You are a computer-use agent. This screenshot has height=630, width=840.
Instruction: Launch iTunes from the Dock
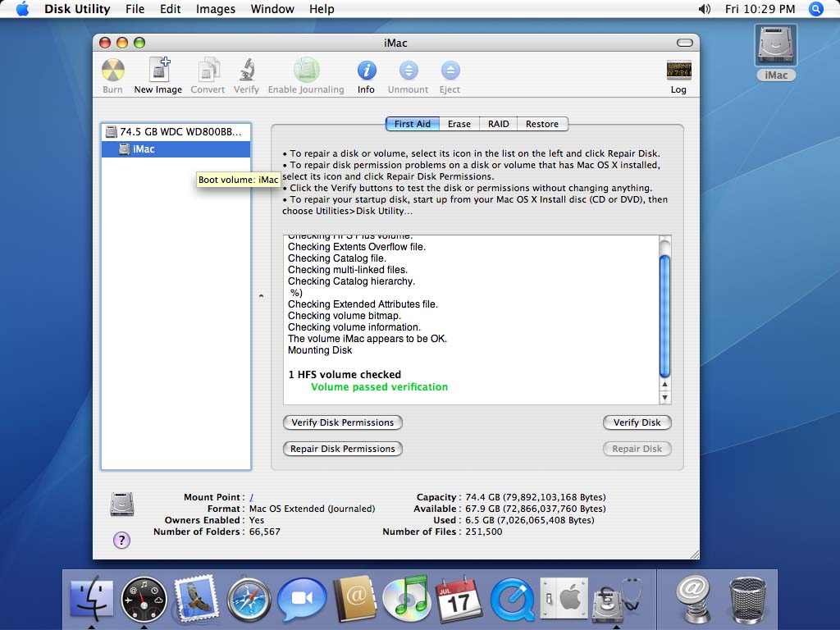point(407,598)
